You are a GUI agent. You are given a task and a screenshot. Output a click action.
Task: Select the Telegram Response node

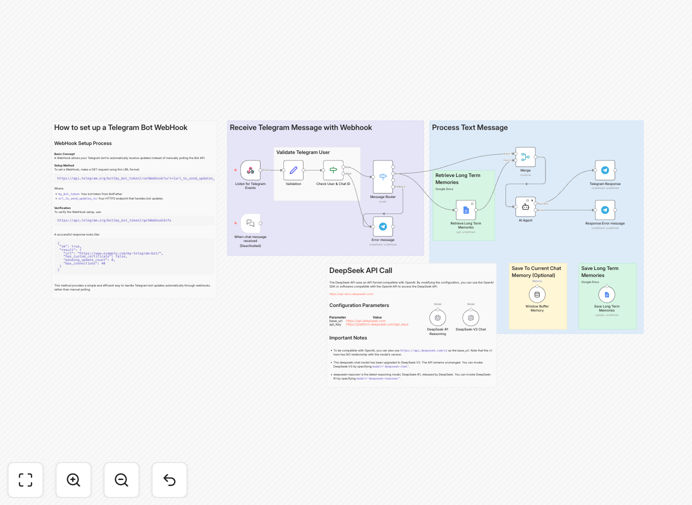coord(605,170)
